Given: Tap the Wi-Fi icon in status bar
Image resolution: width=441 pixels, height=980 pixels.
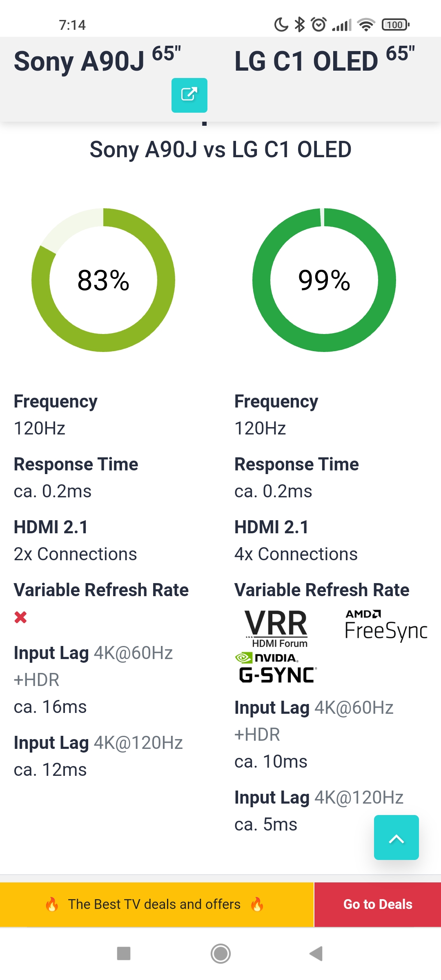Looking at the screenshot, I should [366, 25].
